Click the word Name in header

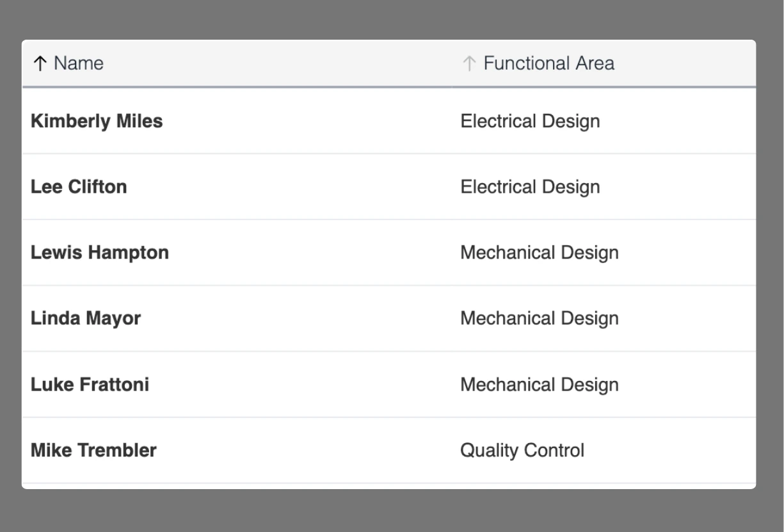click(78, 63)
